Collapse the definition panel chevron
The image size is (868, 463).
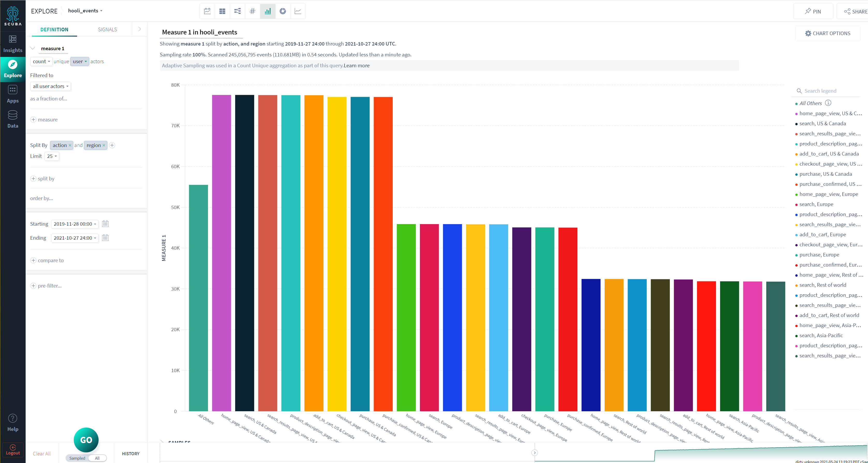[x=139, y=29]
